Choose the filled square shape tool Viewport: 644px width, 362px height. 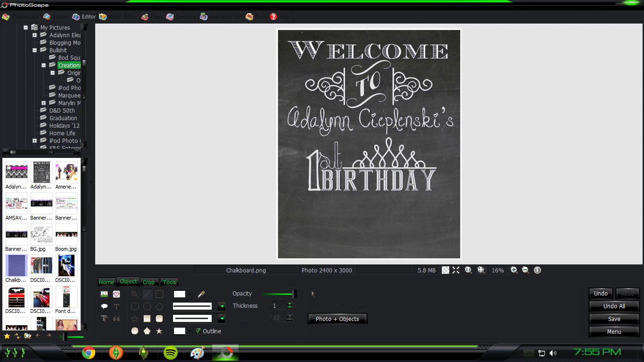(x=147, y=319)
